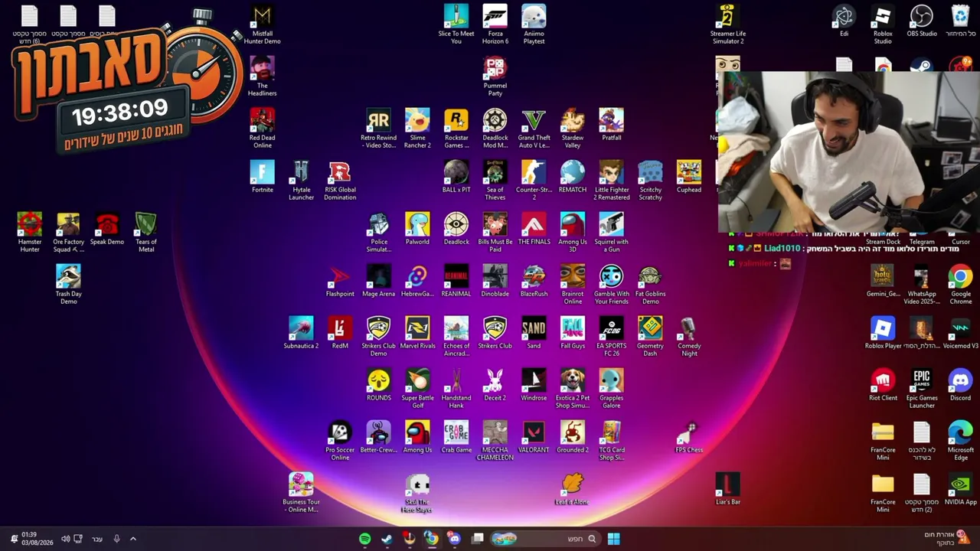The image size is (980, 551).
Task: Open the volume control in the tray
Action: [65, 539]
